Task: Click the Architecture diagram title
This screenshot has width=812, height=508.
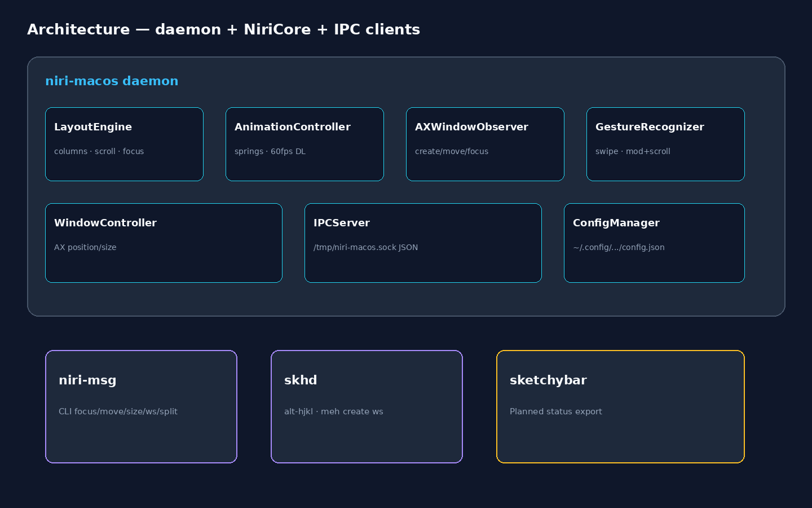Action: coord(223,29)
